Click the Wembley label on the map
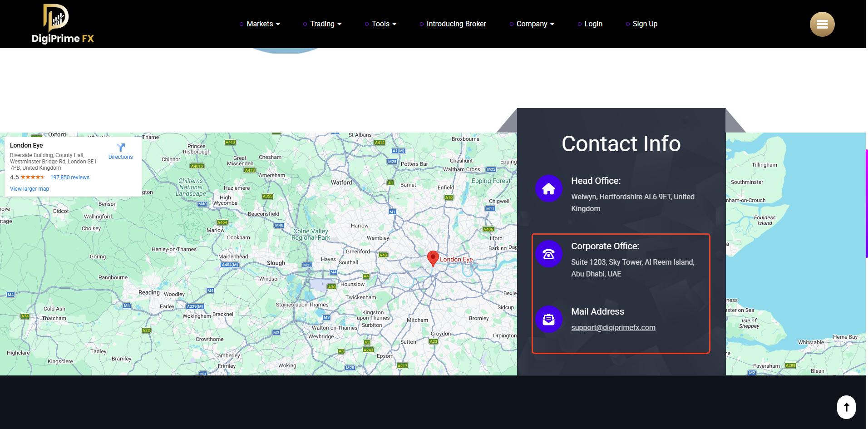 point(378,238)
